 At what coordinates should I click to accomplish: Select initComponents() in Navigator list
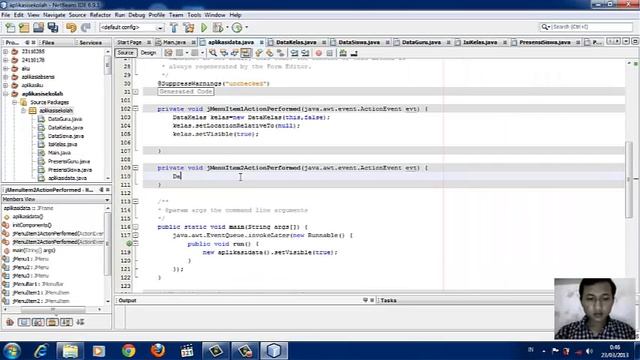(x=32, y=225)
